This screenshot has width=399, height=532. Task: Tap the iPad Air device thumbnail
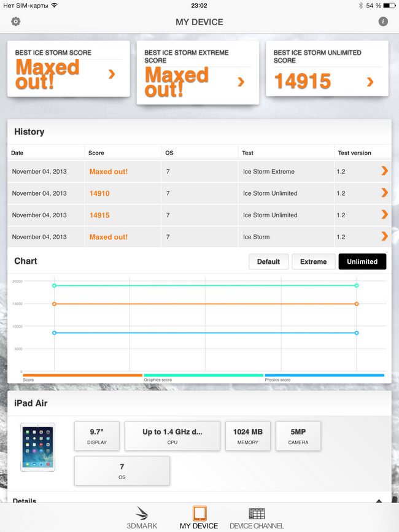coord(37,446)
